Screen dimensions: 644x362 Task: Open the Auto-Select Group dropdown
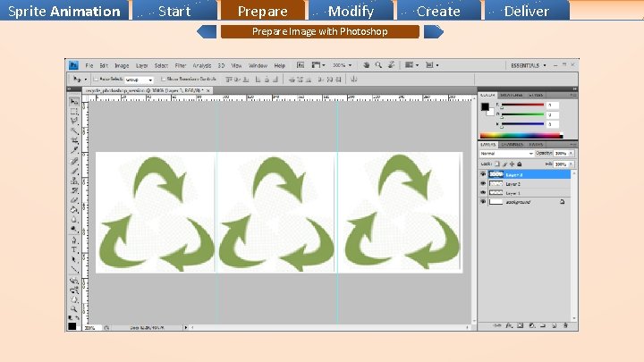[x=139, y=80]
